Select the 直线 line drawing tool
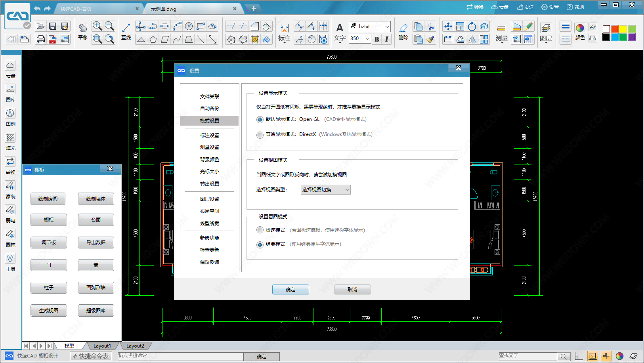This screenshot has height=363, width=644. (x=126, y=32)
